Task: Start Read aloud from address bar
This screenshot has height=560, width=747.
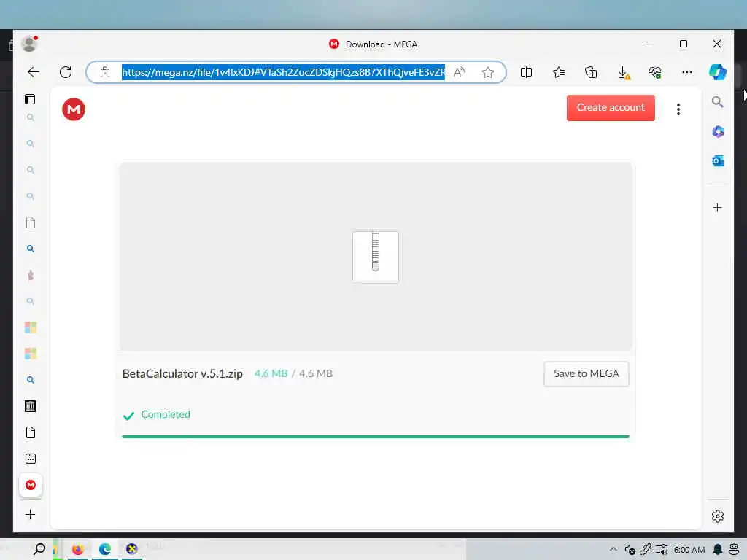Action: click(460, 72)
